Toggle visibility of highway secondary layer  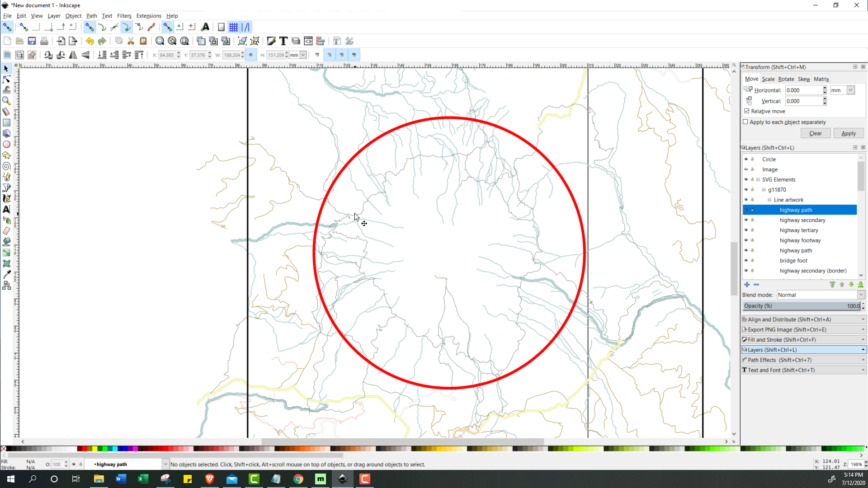click(x=745, y=220)
